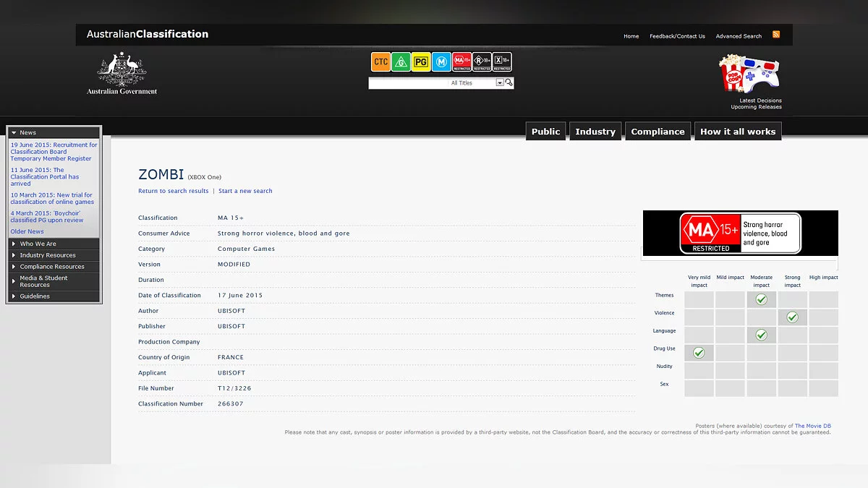
Task: Click the yellow PG rating icon
Action: click(x=421, y=62)
